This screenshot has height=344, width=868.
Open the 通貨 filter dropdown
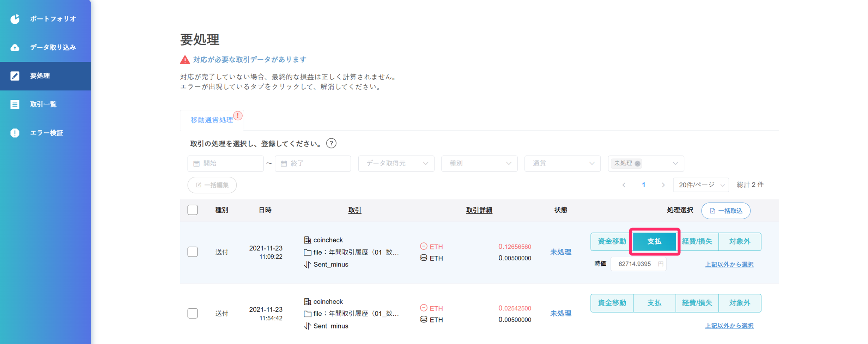coord(563,164)
